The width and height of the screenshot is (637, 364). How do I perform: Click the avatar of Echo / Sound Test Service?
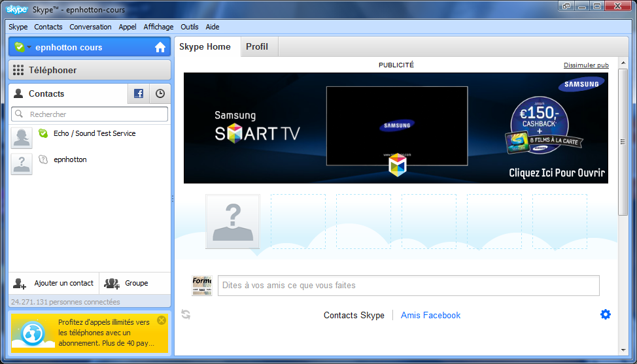click(22, 138)
